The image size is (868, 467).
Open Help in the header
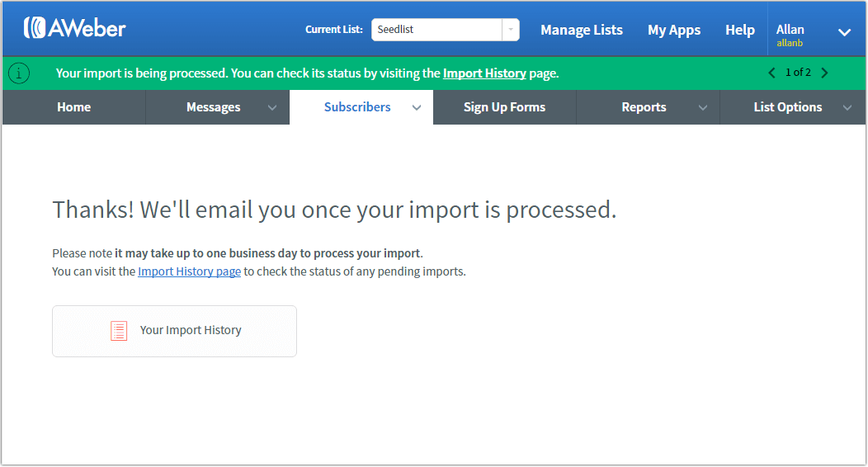pyautogui.click(x=740, y=30)
